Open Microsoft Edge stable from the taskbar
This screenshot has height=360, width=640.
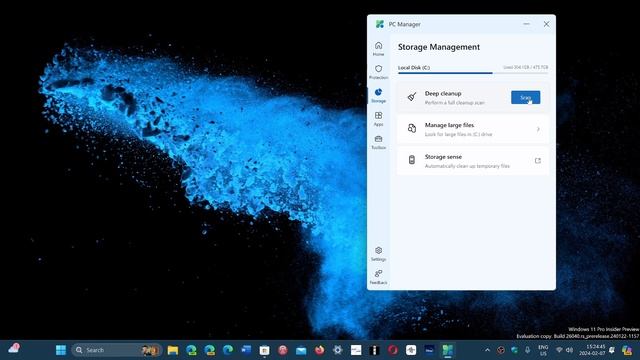point(228,350)
